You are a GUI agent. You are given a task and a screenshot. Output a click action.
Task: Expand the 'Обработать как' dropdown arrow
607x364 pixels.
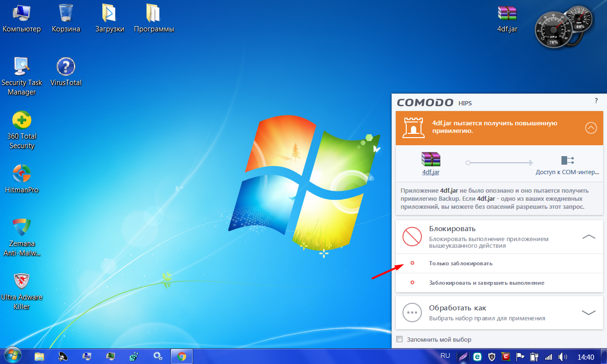(588, 312)
